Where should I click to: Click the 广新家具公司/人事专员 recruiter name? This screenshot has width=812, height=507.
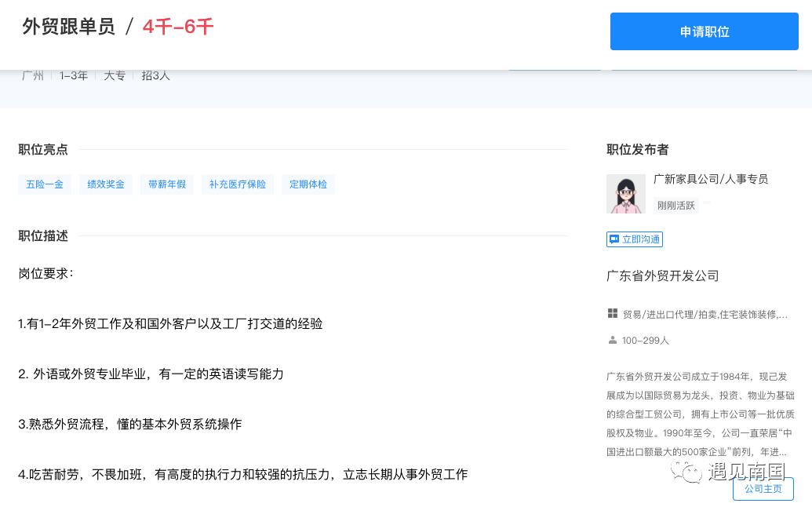click(711, 179)
